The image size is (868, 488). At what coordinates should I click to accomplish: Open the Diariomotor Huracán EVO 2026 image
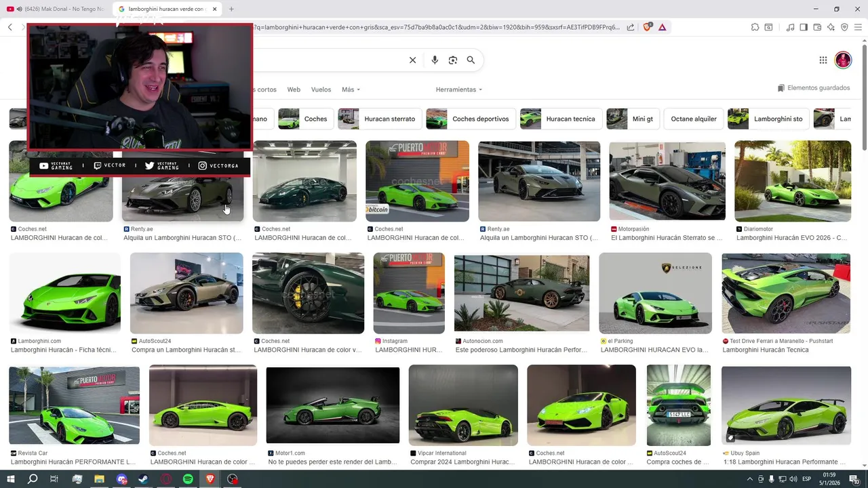click(793, 181)
